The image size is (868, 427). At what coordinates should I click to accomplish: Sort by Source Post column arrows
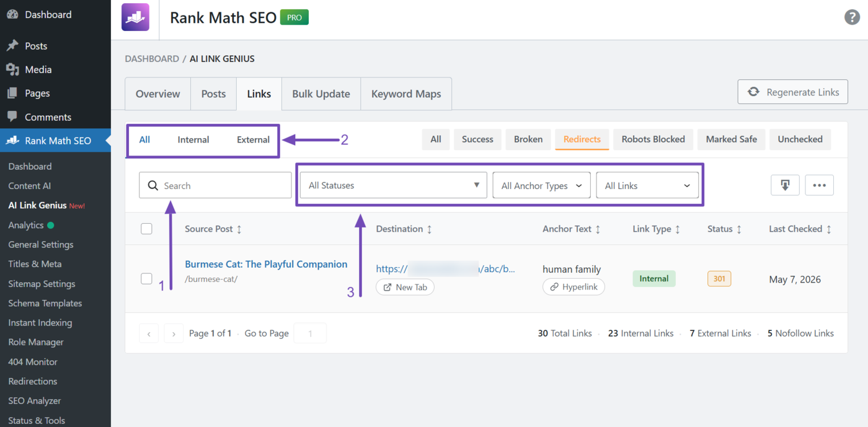pyautogui.click(x=239, y=229)
